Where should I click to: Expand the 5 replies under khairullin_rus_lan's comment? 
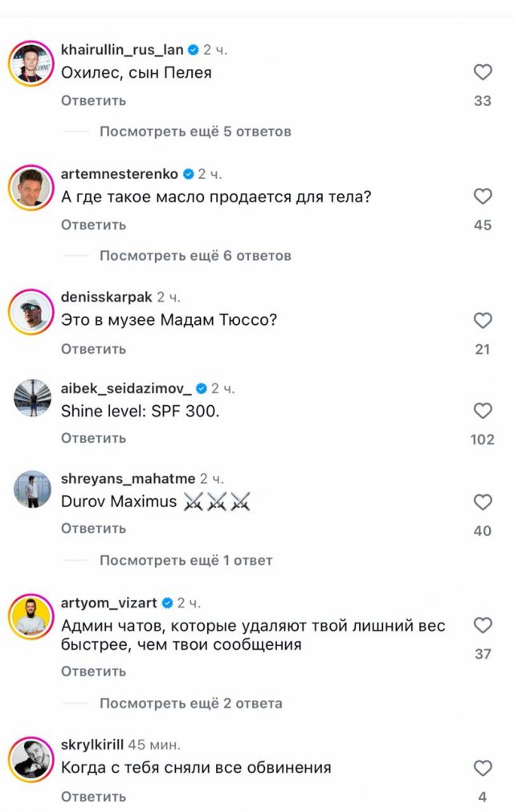pos(194,131)
